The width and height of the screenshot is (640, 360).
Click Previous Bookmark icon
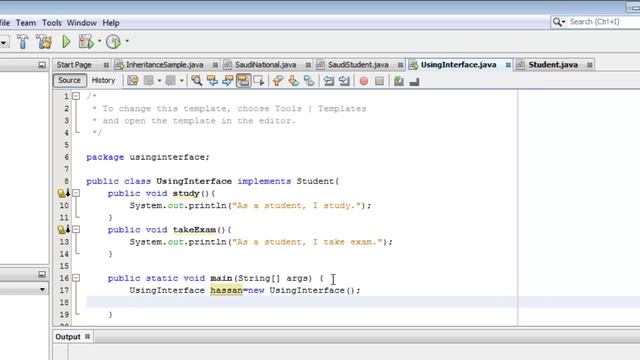pyautogui.click(x=278, y=81)
